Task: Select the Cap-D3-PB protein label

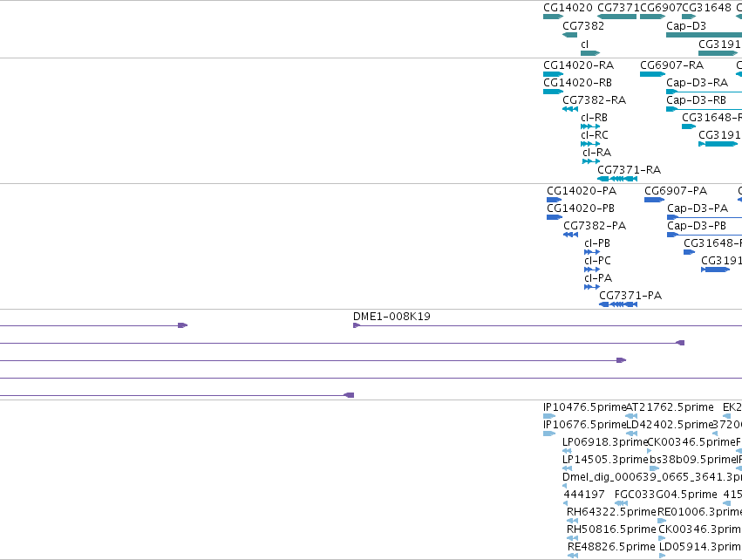Action: tap(697, 226)
